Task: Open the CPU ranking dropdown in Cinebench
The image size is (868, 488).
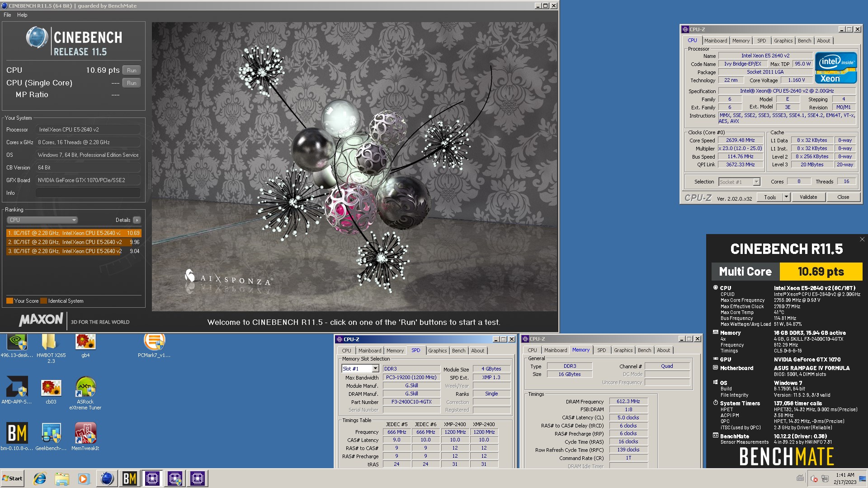Action: click(x=42, y=220)
